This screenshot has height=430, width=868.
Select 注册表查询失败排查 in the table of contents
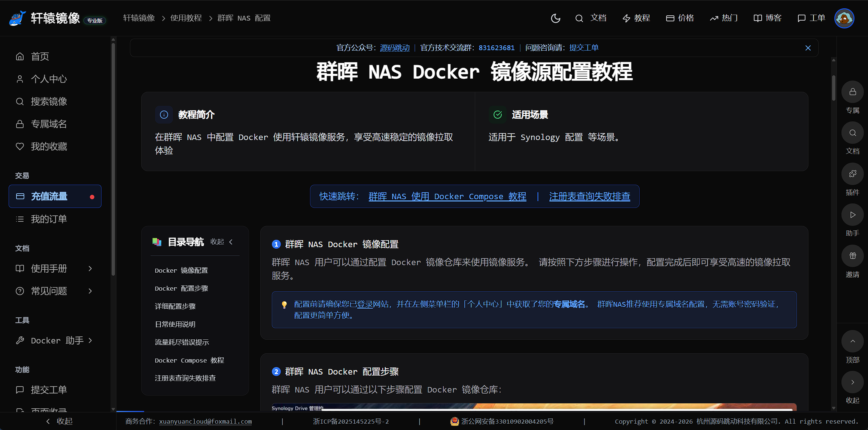(x=185, y=378)
